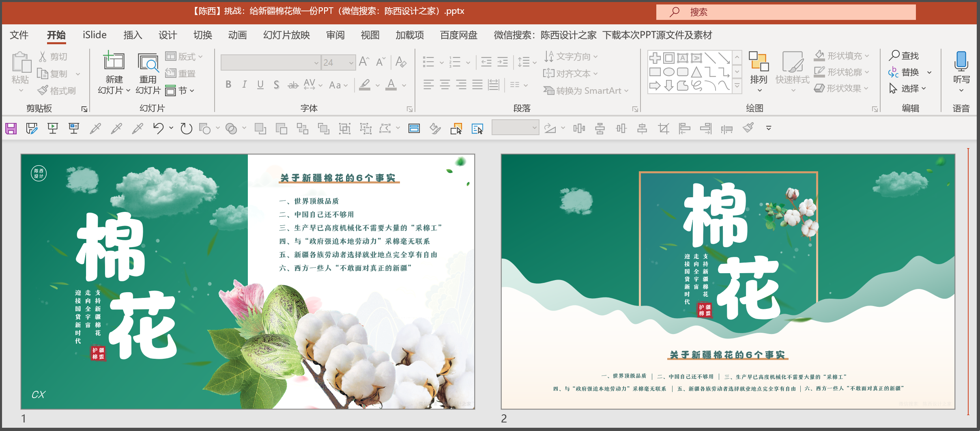Start slideshow from beginning via quick toolbar icon
The image size is (980, 431).
click(x=53, y=129)
